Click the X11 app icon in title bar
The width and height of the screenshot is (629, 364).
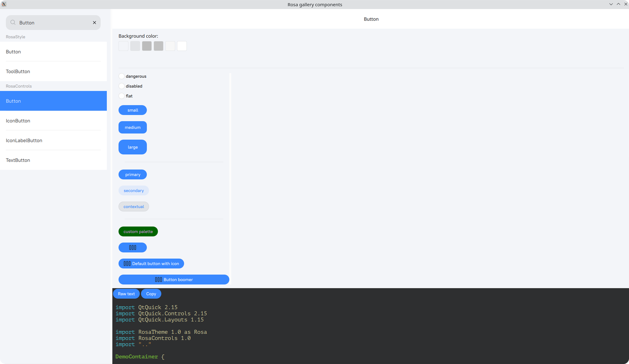(x=4, y=4)
